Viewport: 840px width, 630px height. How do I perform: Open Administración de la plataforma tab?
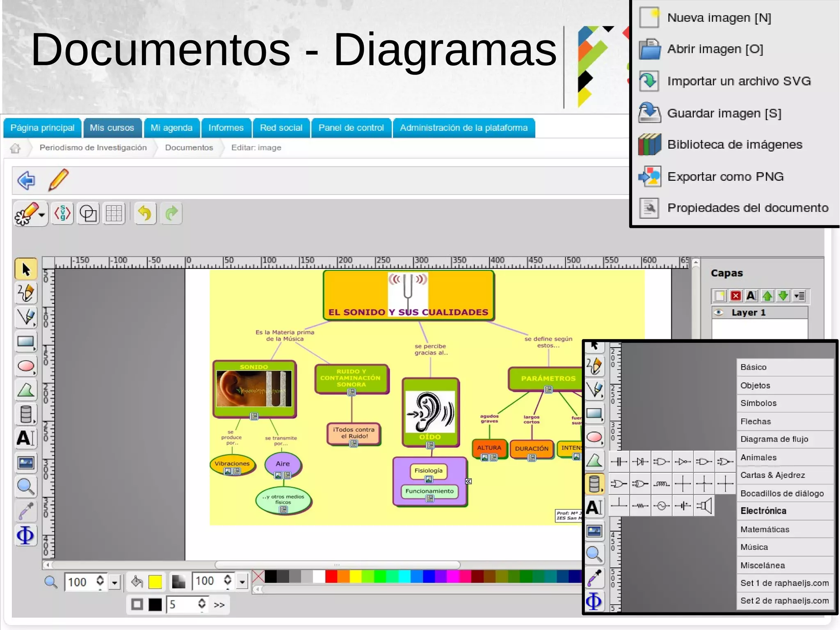click(464, 128)
